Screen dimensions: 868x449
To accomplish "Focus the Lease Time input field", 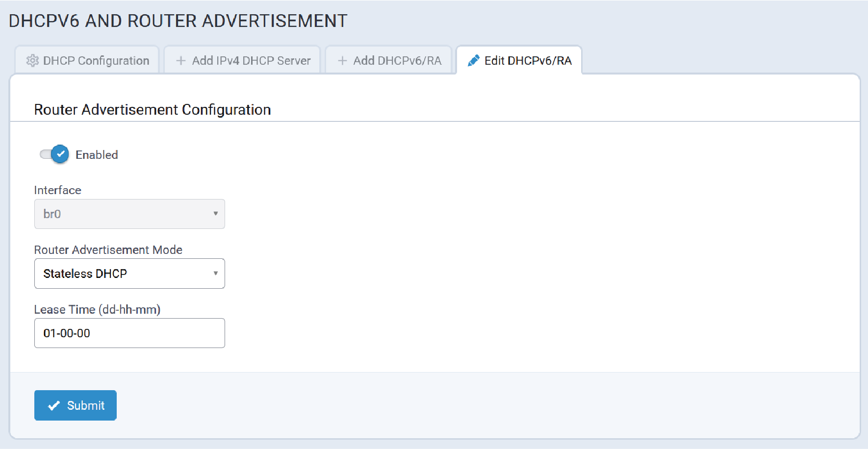I will click(129, 333).
